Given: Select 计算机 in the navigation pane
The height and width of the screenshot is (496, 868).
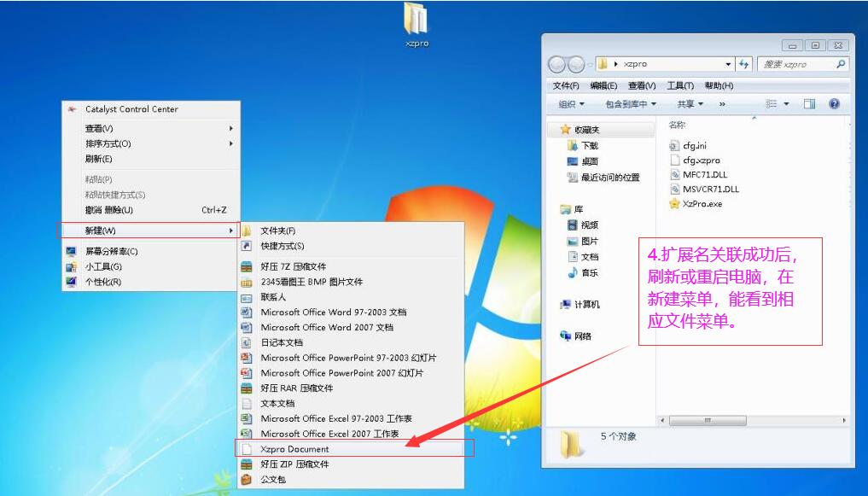Looking at the screenshot, I should [580, 304].
